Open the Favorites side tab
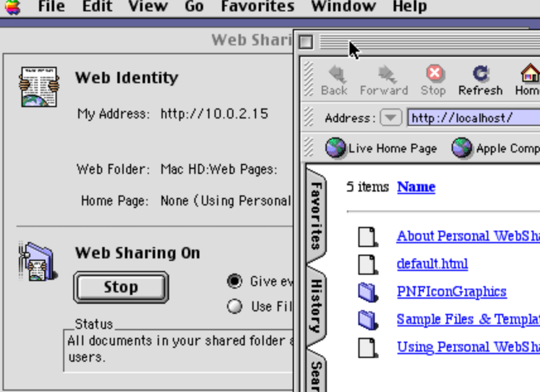The image size is (540, 392). pos(316,216)
